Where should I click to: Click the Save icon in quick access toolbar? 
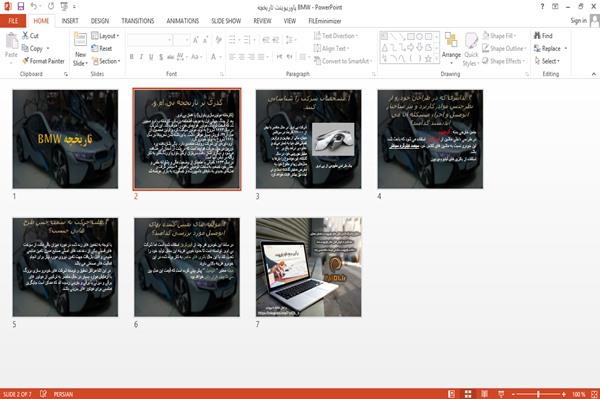(21, 7)
